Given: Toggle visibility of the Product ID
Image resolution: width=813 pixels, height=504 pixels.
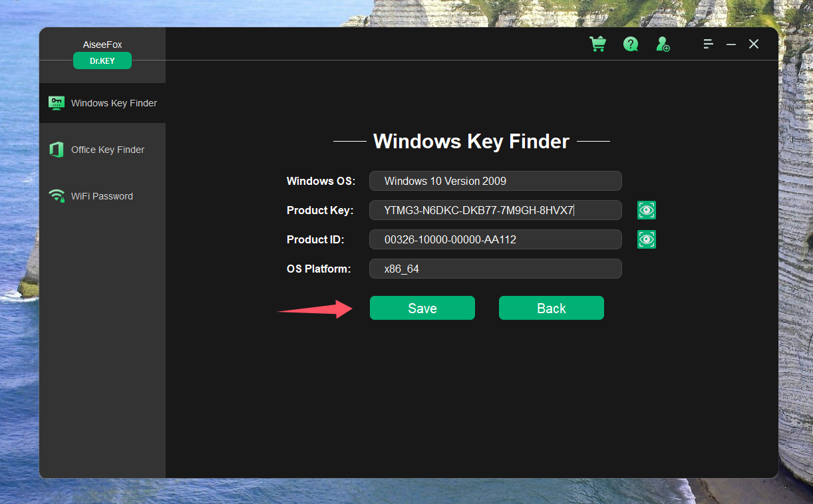Looking at the screenshot, I should point(646,239).
